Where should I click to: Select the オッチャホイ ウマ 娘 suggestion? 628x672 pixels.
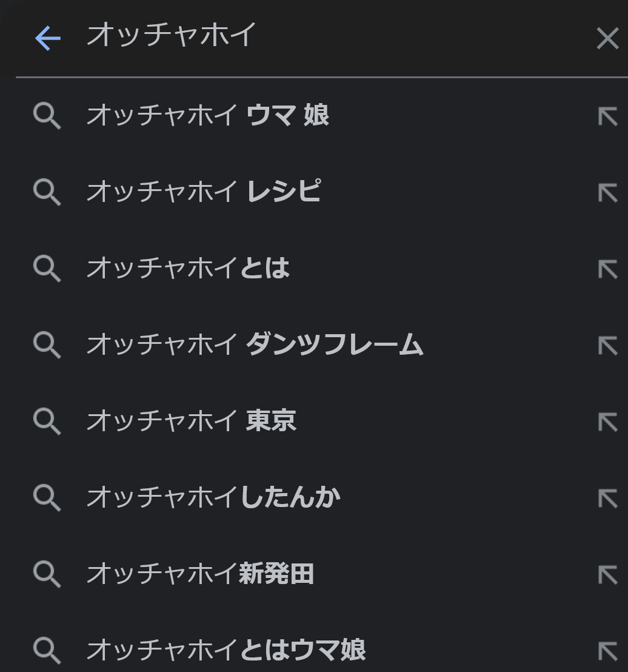click(208, 115)
